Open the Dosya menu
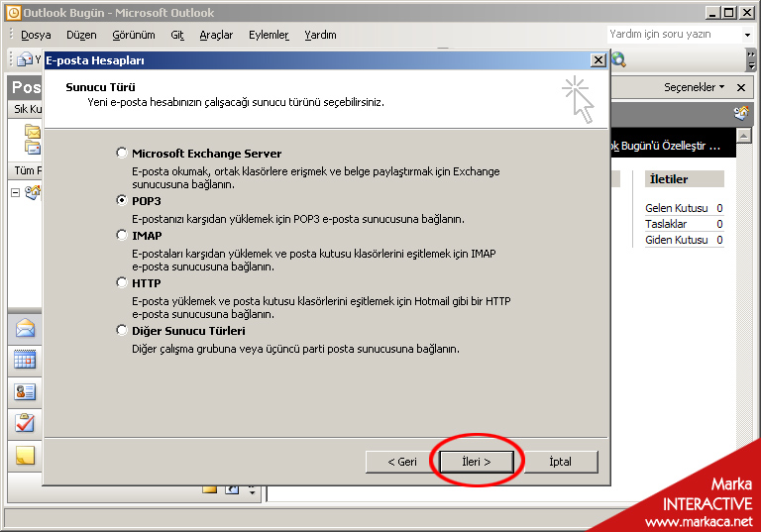 (x=36, y=35)
